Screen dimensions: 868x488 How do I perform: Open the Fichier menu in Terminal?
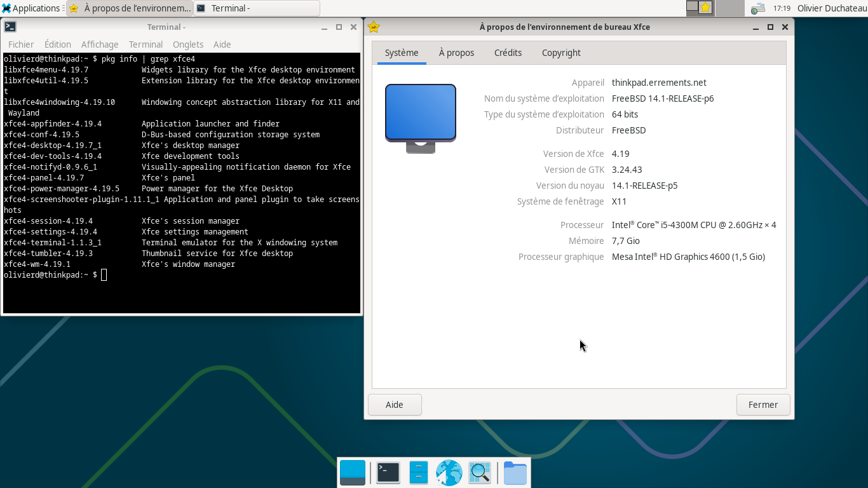point(21,44)
